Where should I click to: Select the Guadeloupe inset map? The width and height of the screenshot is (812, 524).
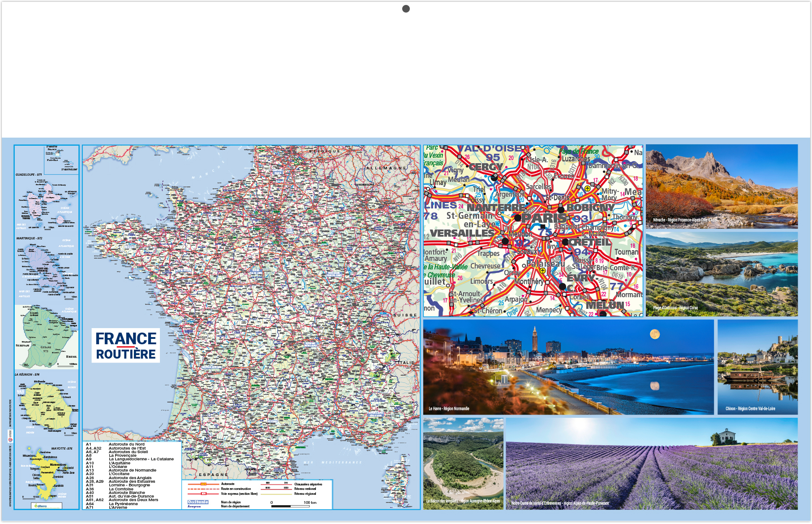47,202
